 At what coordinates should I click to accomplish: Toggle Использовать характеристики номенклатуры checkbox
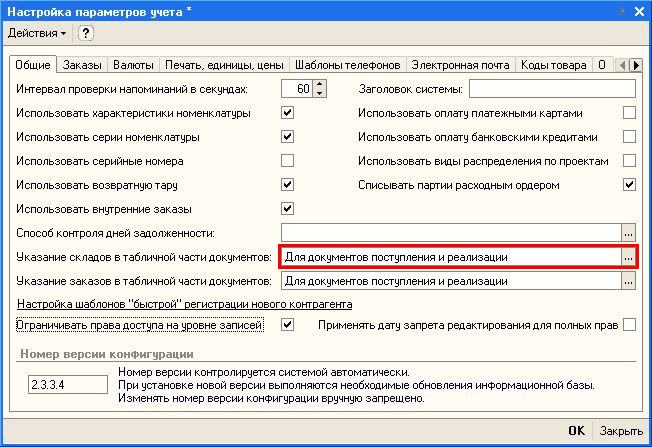tap(288, 113)
